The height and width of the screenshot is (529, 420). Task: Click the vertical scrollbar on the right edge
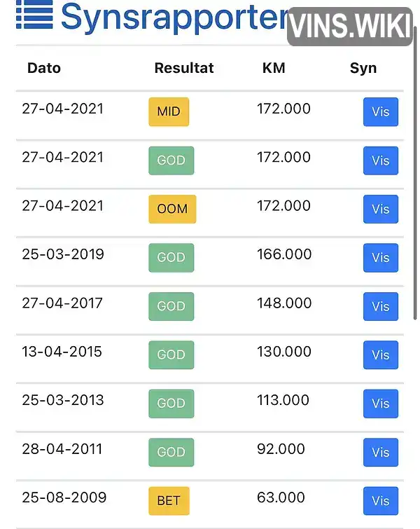click(415, 172)
